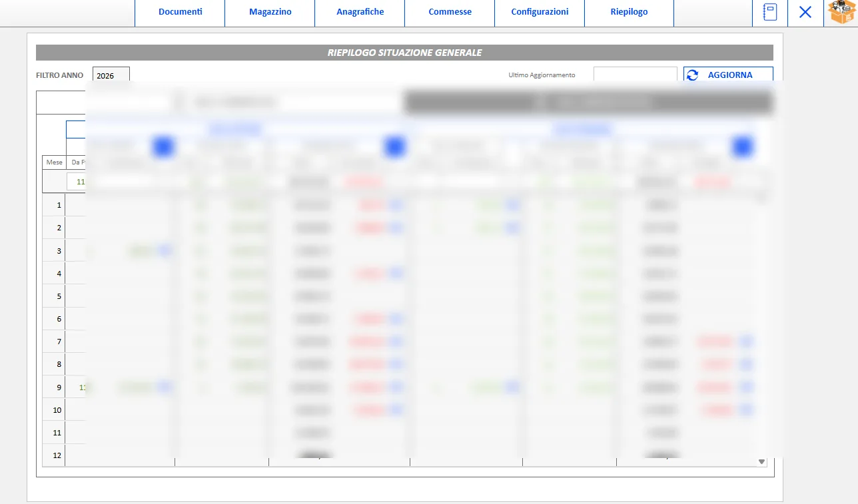The image size is (858, 504).
Task: Click the orange box app logo icon
Action: [x=841, y=13]
